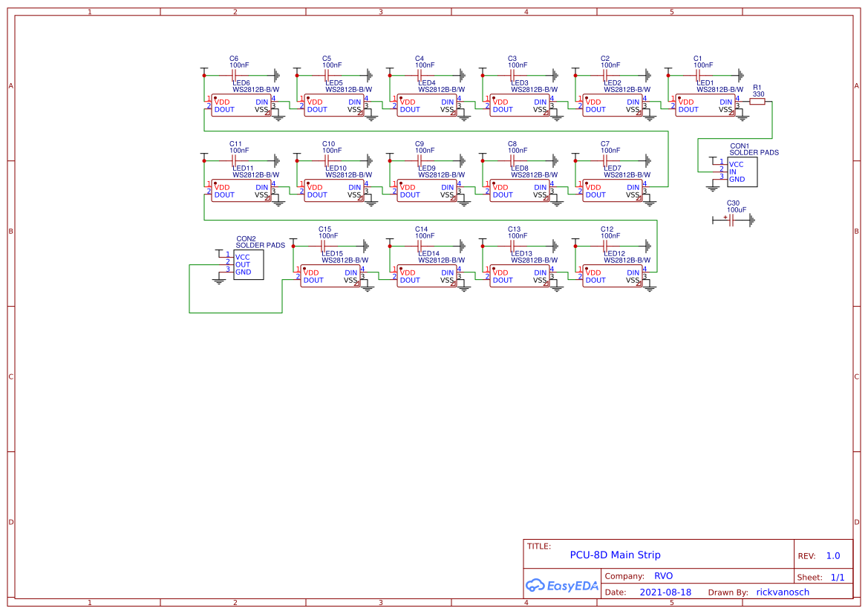The width and height of the screenshot is (868, 614).
Task: Select the resistor R1 symbol
Action: (x=758, y=102)
